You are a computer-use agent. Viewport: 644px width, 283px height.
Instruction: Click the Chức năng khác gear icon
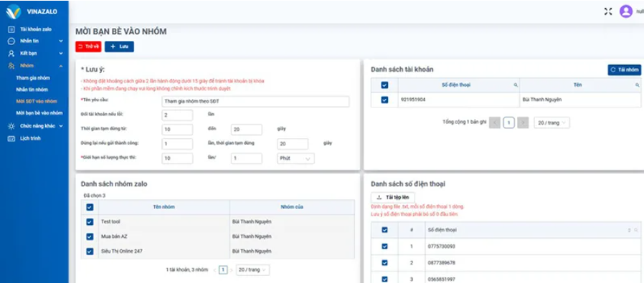[x=11, y=126]
